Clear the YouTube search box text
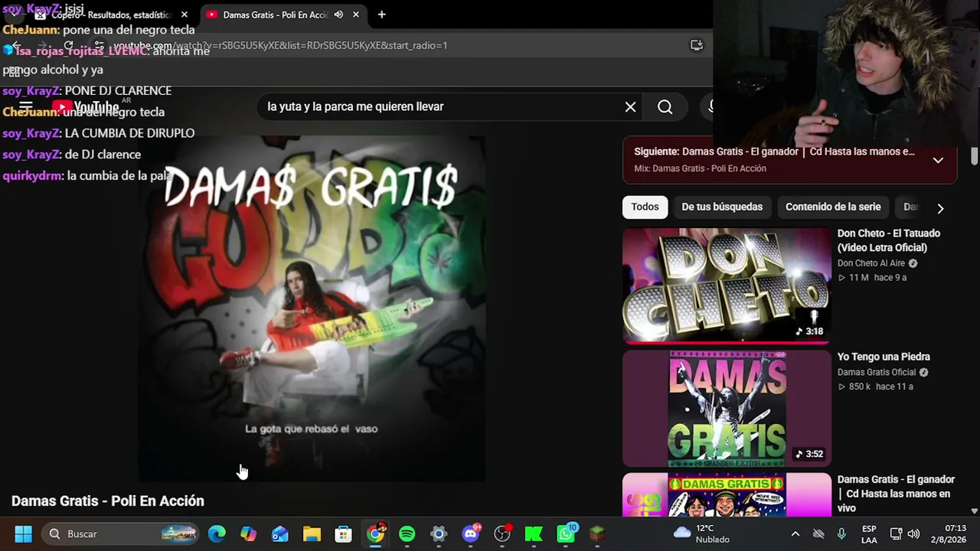 [x=630, y=107]
